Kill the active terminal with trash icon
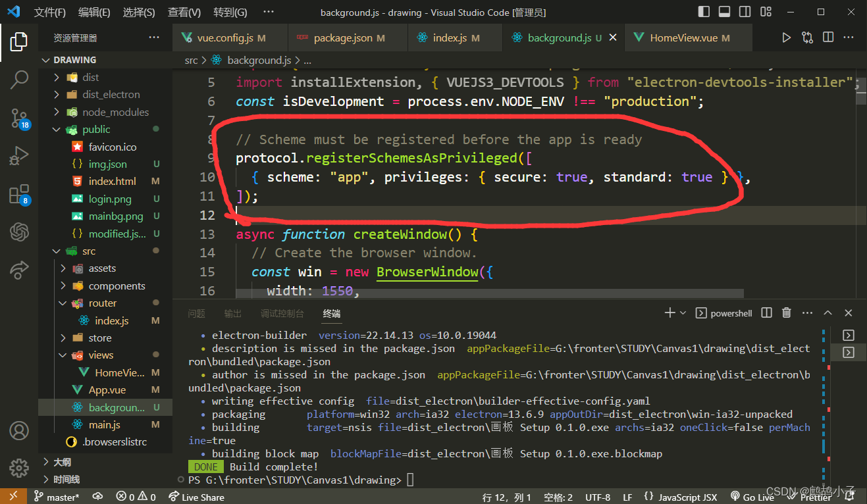 (786, 313)
